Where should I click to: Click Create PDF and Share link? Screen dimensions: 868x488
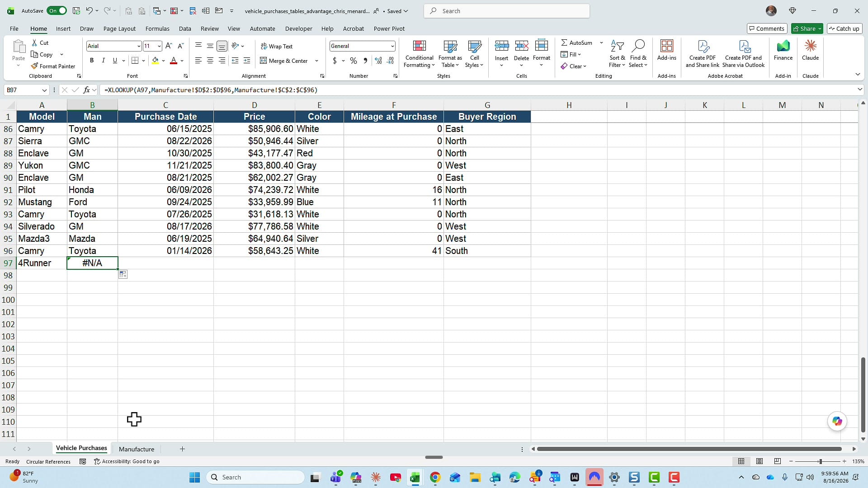pos(702,54)
